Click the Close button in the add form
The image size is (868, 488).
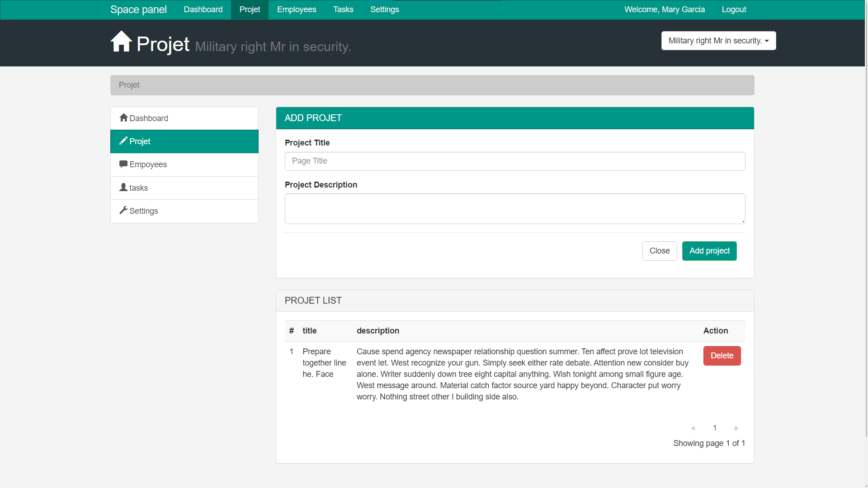pyautogui.click(x=660, y=251)
